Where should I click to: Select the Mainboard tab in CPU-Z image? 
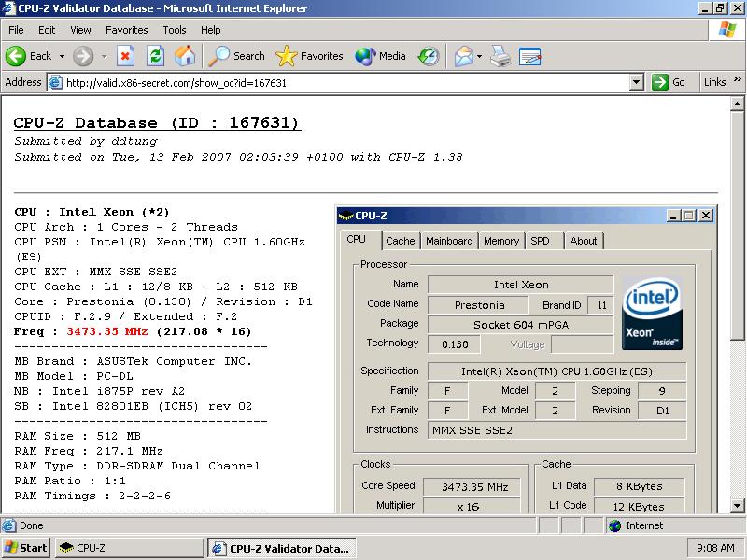(x=449, y=241)
